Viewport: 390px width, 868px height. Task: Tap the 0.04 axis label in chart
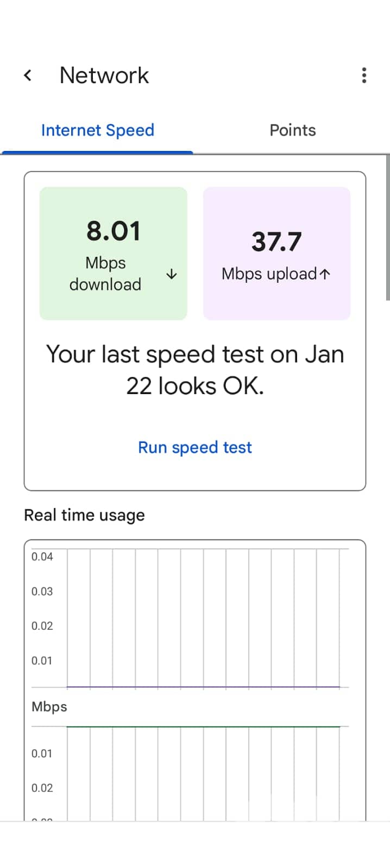coord(42,556)
